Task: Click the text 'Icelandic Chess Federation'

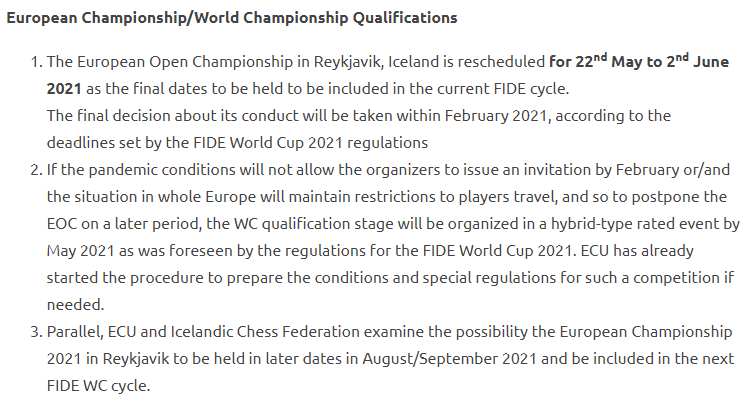Action: 247,331
